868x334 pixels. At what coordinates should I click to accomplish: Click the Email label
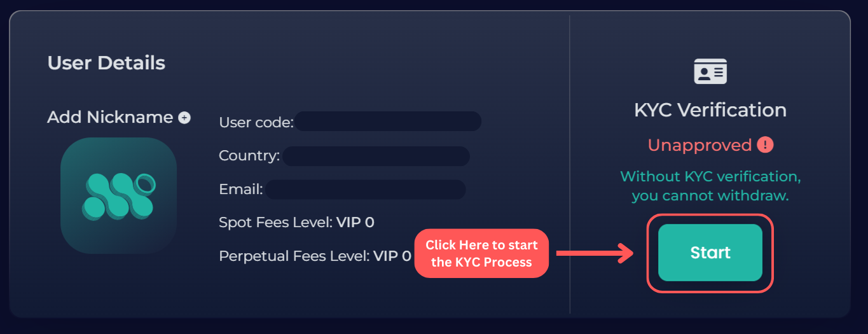pyautogui.click(x=240, y=190)
